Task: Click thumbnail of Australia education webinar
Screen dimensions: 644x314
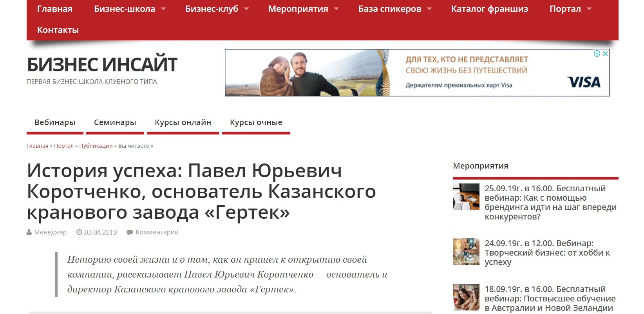Action: point(466,297)
